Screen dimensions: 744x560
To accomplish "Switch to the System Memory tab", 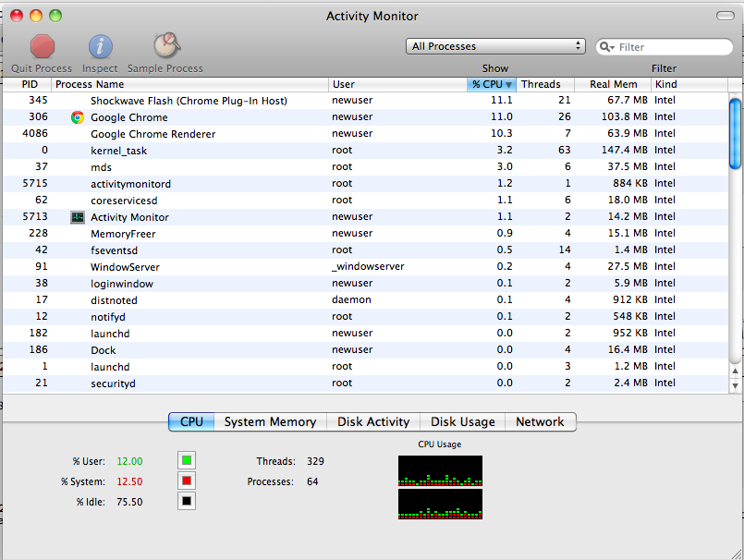I will (271, 422).
